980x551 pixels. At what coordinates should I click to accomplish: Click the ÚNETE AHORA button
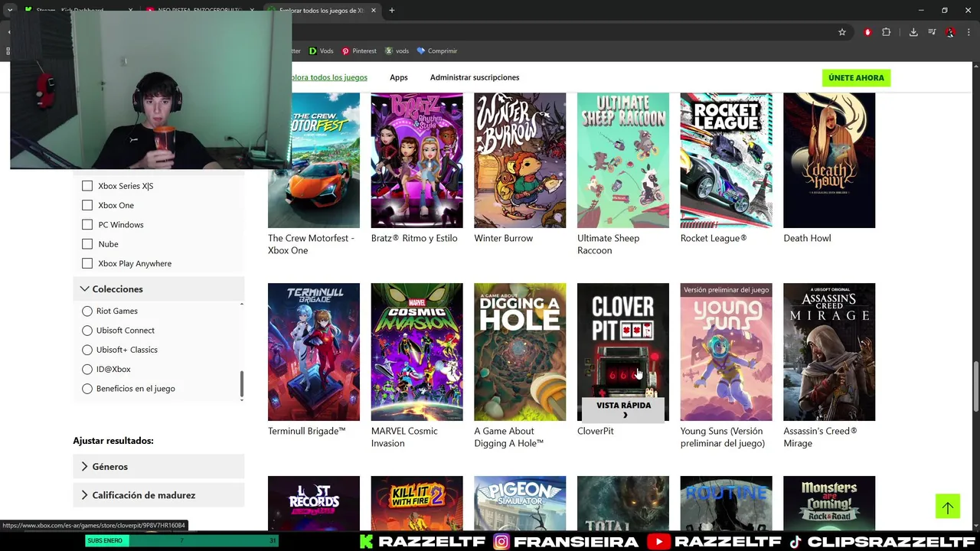coord(856,77)
